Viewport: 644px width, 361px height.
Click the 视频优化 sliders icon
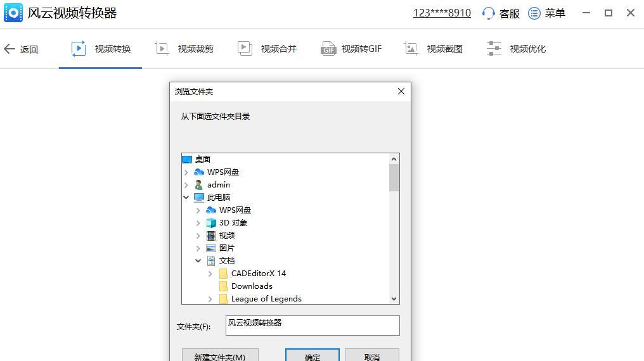(x=494, y=48)
